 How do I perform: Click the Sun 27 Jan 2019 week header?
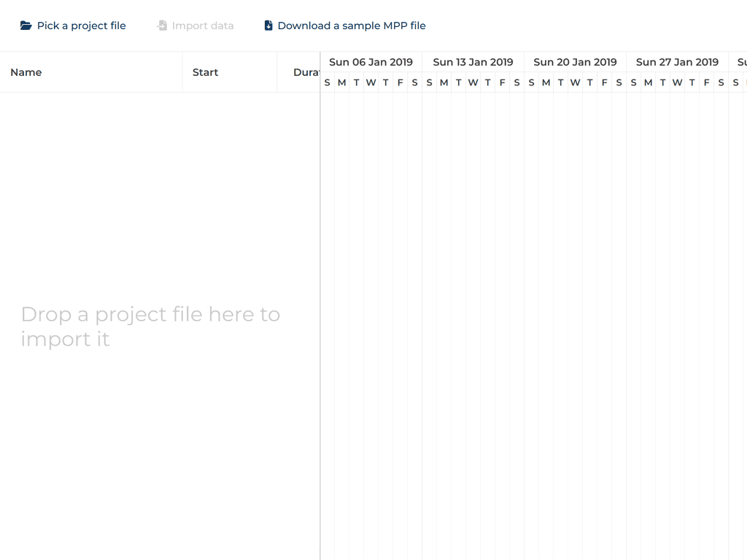[677, 62]
